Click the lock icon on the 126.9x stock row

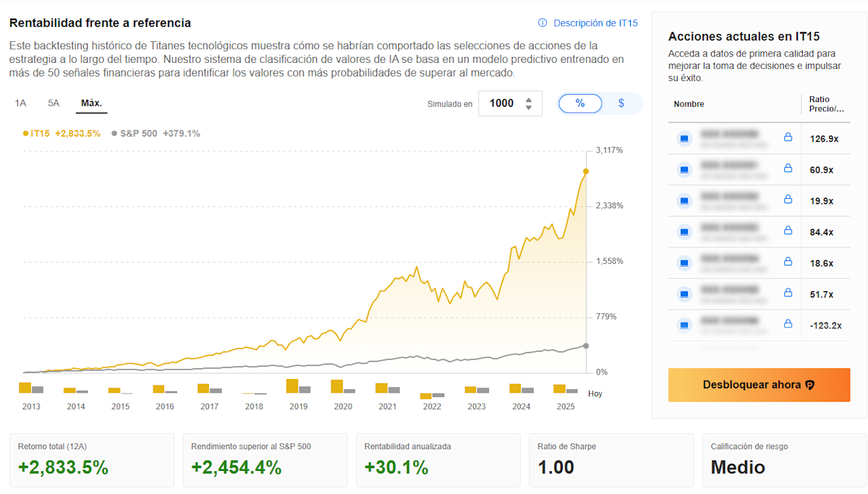click(x=788, y=138)
